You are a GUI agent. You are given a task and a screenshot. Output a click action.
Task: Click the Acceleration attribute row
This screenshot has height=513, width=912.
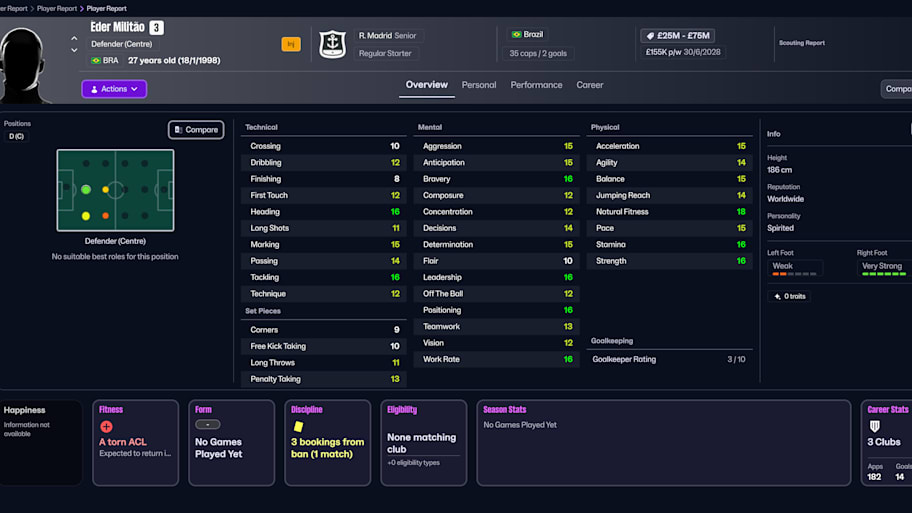670,146
